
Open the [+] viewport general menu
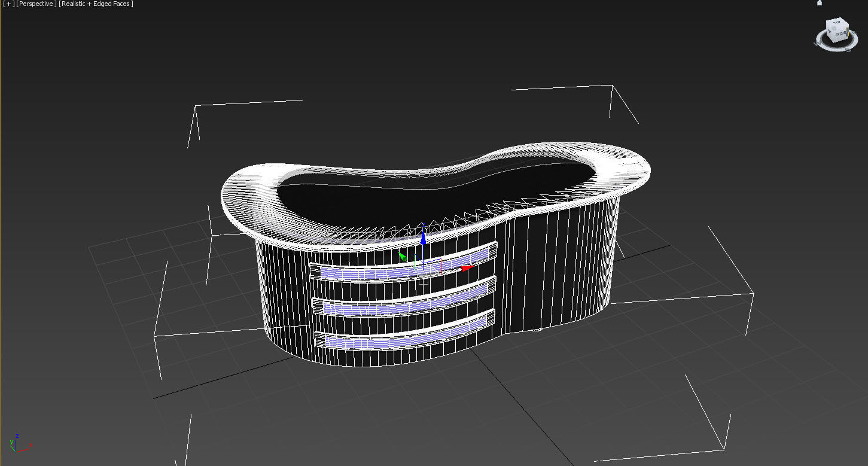click(x=9, y=4)
